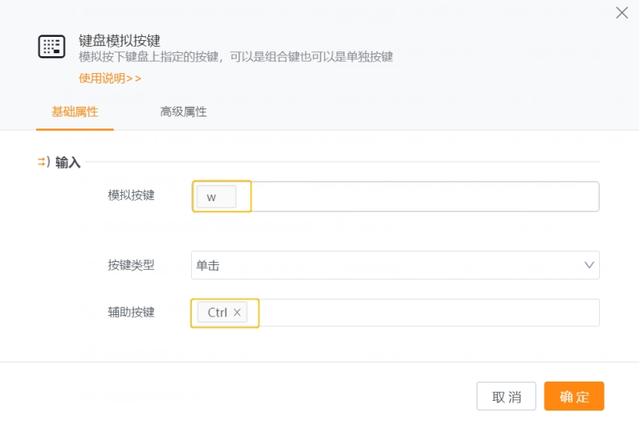This screenshot has height=425, width=640.
Task: Click the keyboard simulation icon
Action: point(51,46)
